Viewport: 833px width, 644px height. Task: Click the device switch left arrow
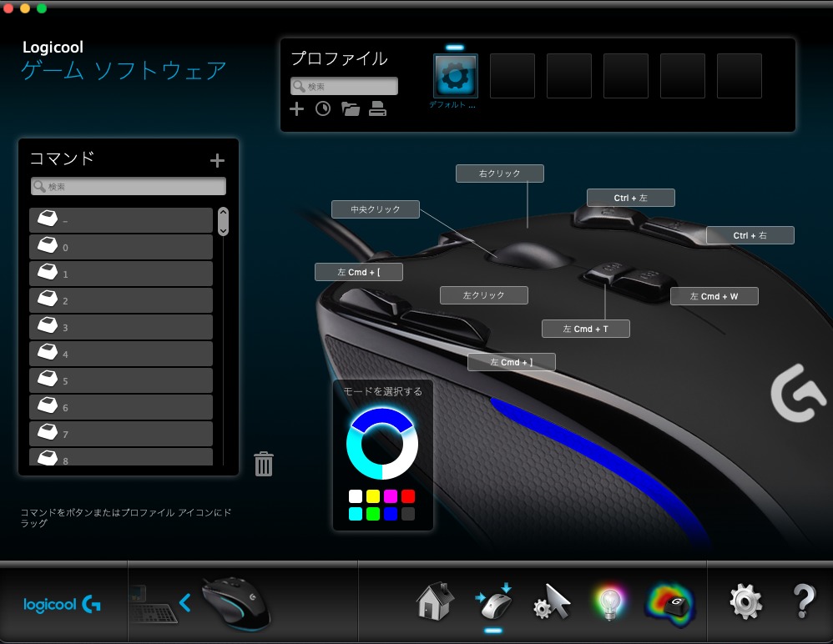coord(184,602)
